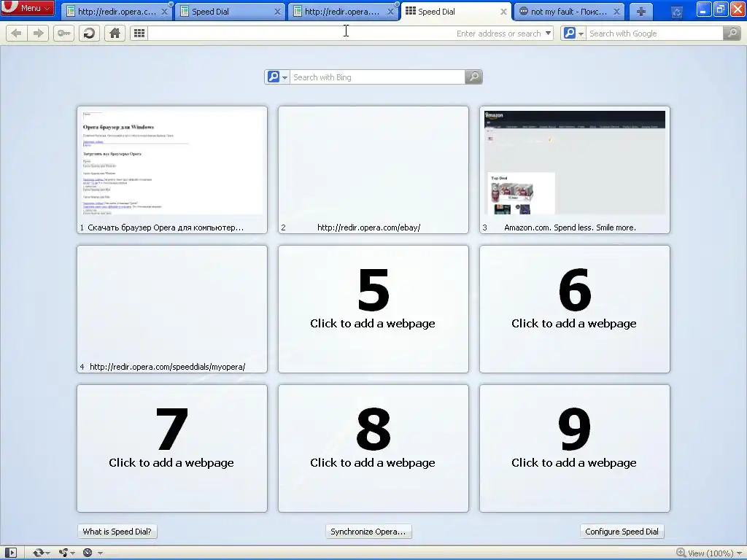
Task: Toggle the panels sidebar icon in status bar
Action: point(10,553)
